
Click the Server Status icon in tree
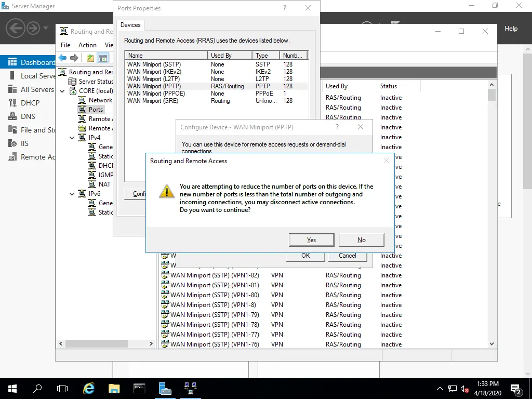[72, 82]
